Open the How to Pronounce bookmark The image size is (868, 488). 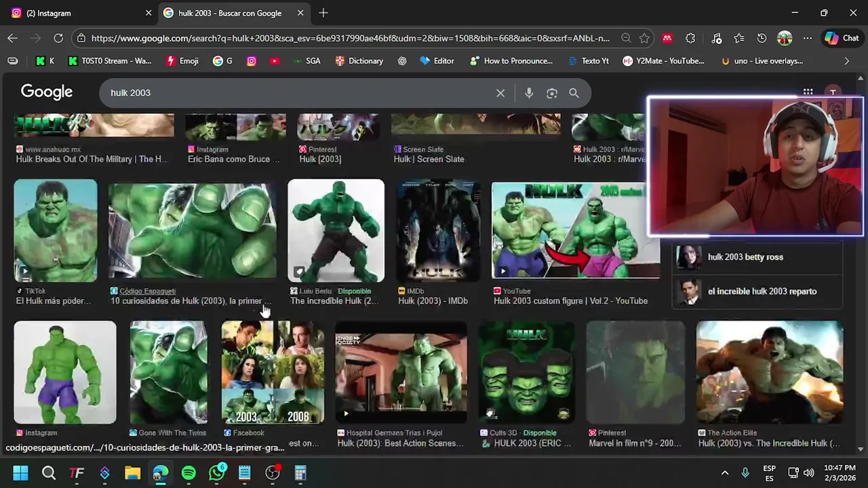pyautogui.click(x=511, y=61)
